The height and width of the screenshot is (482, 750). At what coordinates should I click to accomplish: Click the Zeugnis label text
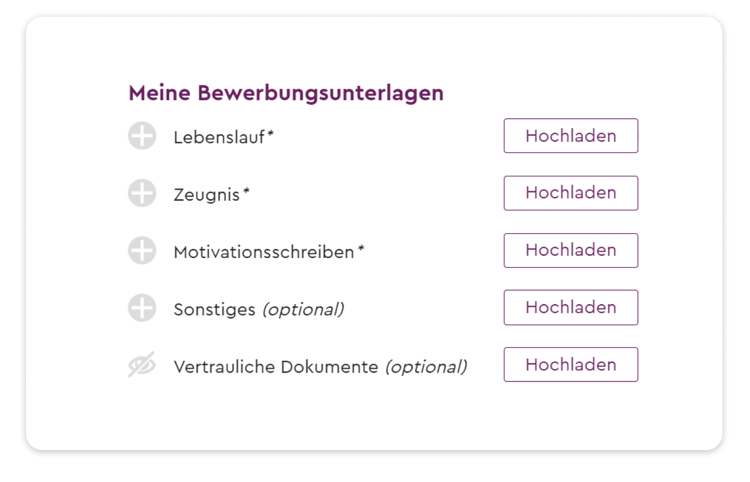click(x=207, y=195)
